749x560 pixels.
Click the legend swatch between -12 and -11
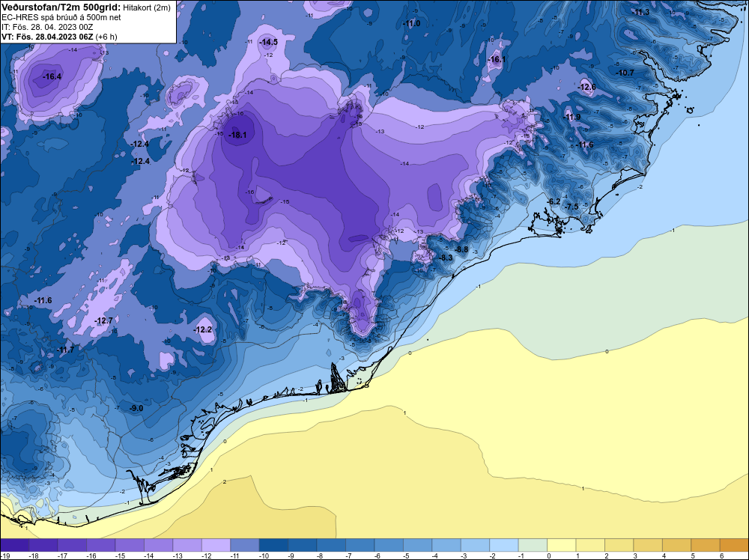pyautogui.click(x=216, y=545)
